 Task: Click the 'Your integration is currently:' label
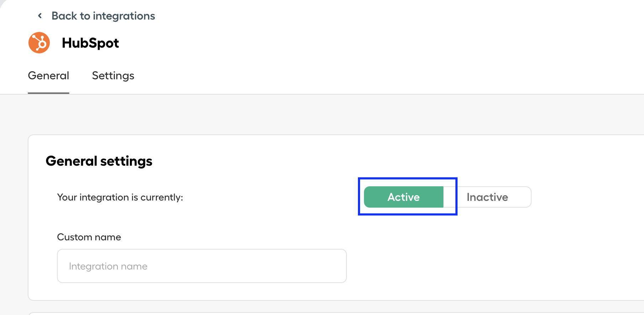coord(120,197)
